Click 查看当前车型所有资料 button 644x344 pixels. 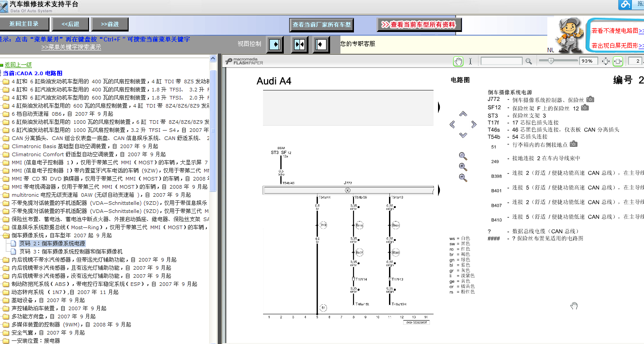click(419, 25)
